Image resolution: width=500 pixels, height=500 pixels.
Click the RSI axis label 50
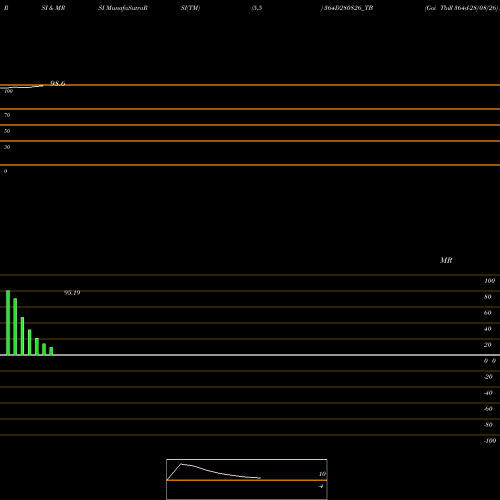pos(7,131)
